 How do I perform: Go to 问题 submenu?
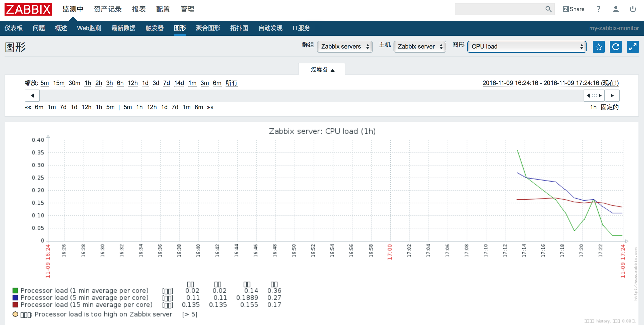click(x=39, y=28)
